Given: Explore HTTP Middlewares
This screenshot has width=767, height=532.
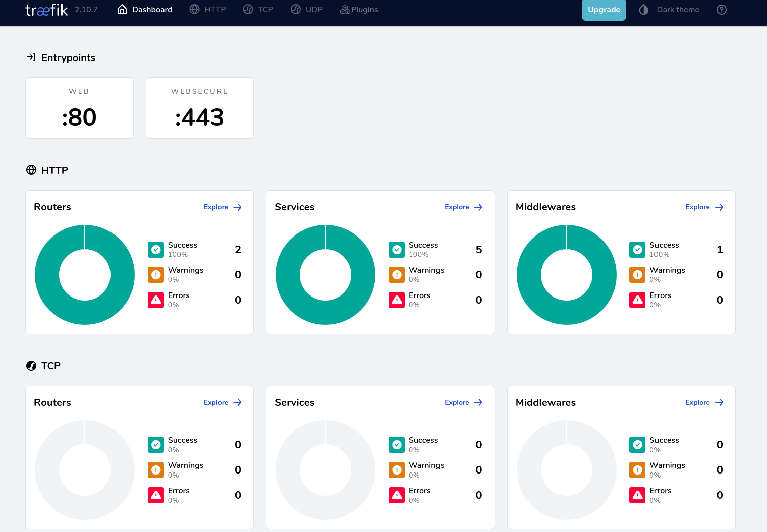Looking at the screenshot, I should pos(704,207).
